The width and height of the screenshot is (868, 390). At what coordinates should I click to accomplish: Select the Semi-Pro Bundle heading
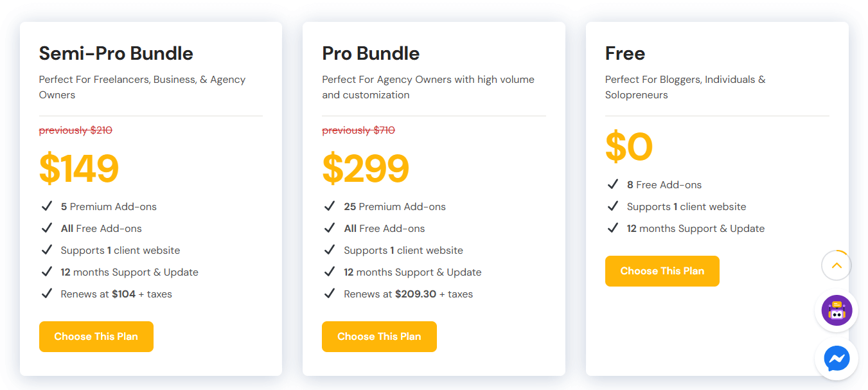pos(116,53)
